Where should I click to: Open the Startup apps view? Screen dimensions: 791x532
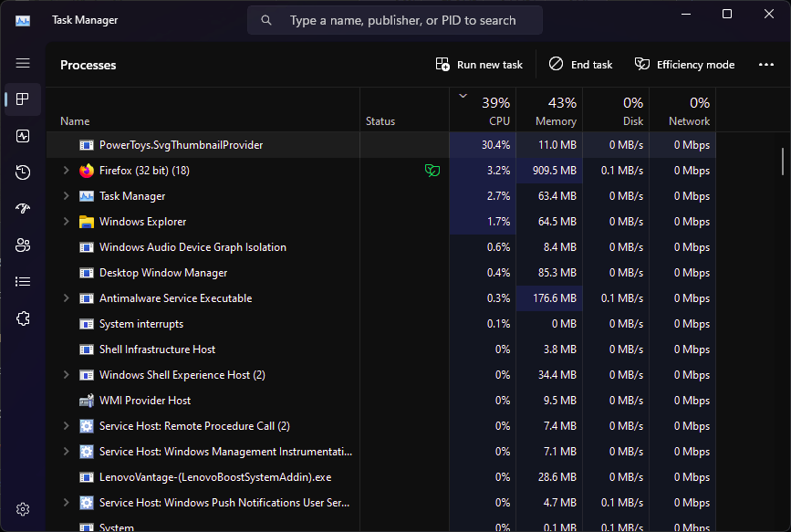[x=22, y=208]
